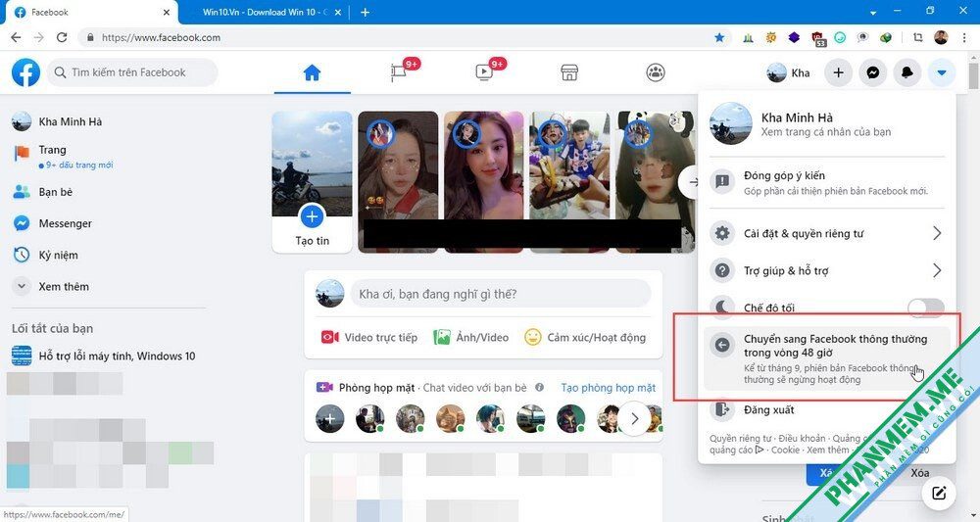Expand Trợ giúp & hỗ trợ submenu

click(826, 271)
